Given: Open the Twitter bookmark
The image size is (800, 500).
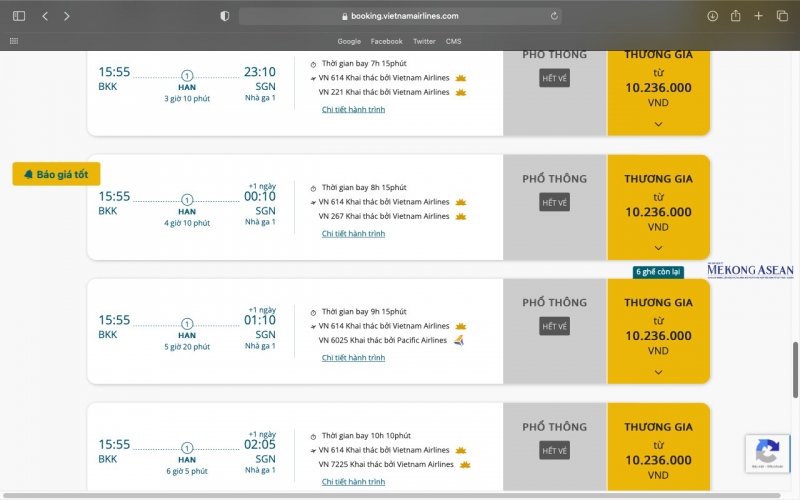Looking at the screenshot, I should [424, 41].
